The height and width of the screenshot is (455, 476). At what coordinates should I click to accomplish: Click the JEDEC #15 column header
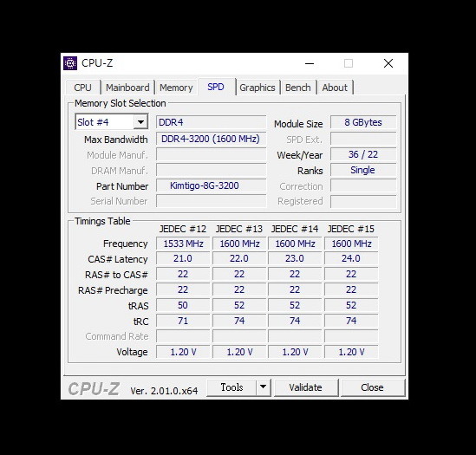[351, 229]
